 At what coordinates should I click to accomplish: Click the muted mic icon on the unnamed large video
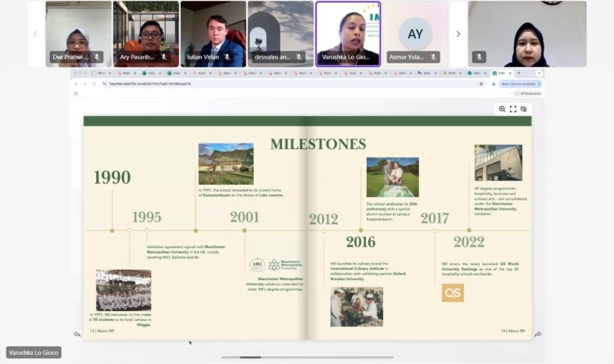[x=479, y=57]
